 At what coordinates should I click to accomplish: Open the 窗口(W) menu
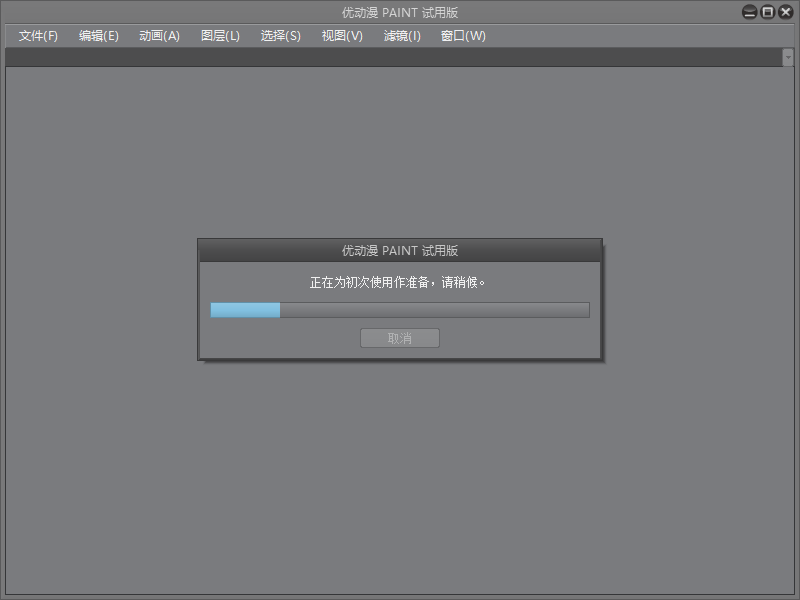click(x=463, y=36)
